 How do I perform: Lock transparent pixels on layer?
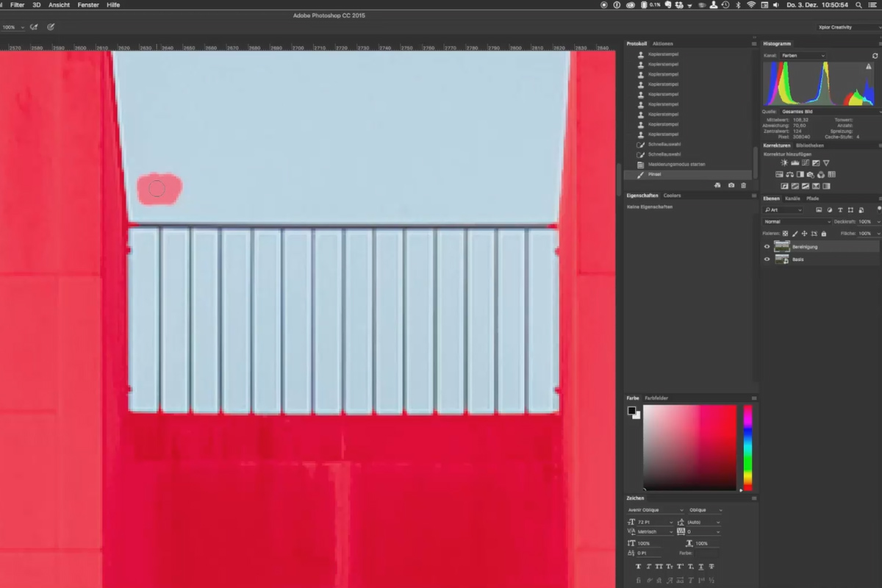point(785,234)
